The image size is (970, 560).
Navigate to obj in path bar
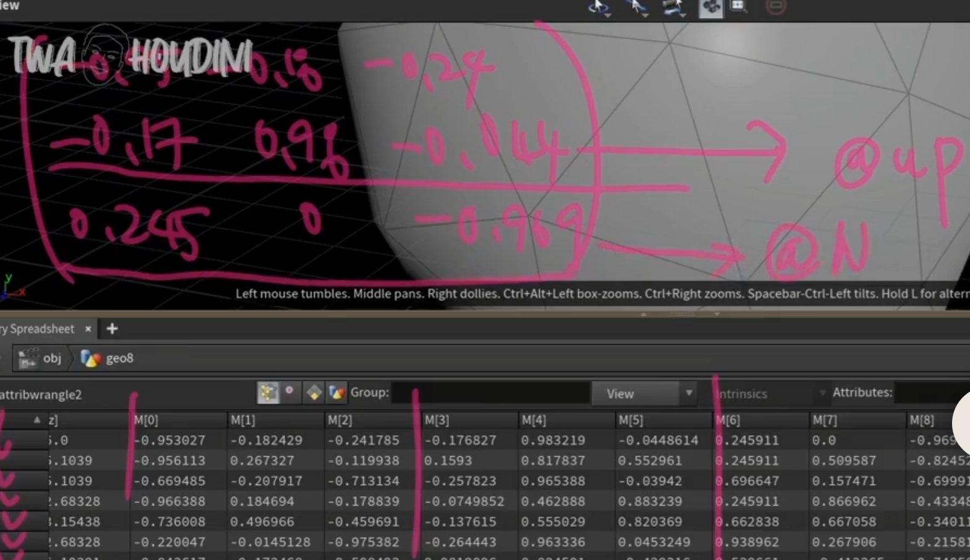(x=52, y=358)
